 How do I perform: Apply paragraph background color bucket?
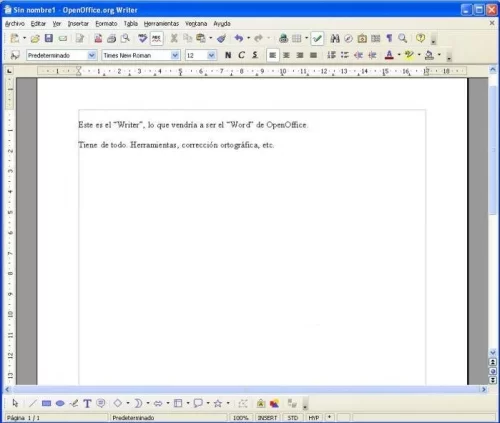pyautogui.click(x=429, y=55)
